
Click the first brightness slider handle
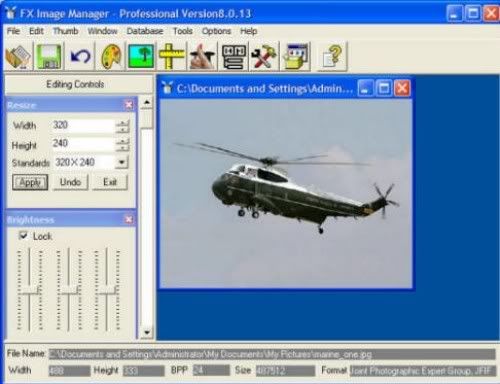30,290
